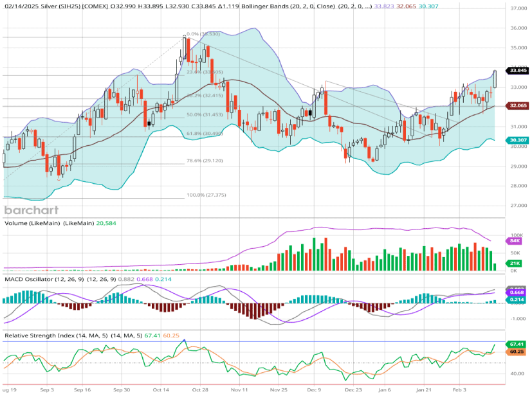Screen dimensions: 532x394
Task: Click the 36.000 price axis label
Action: 517,28
